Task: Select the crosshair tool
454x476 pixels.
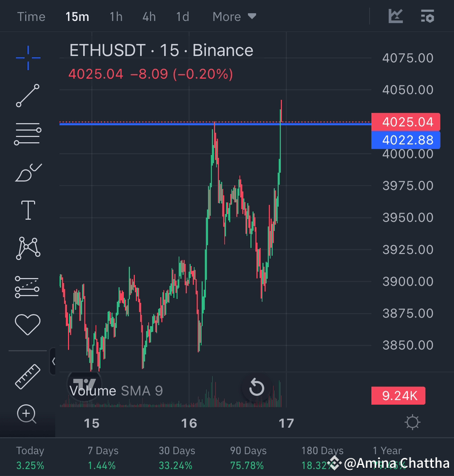Action: coord(27,57)
